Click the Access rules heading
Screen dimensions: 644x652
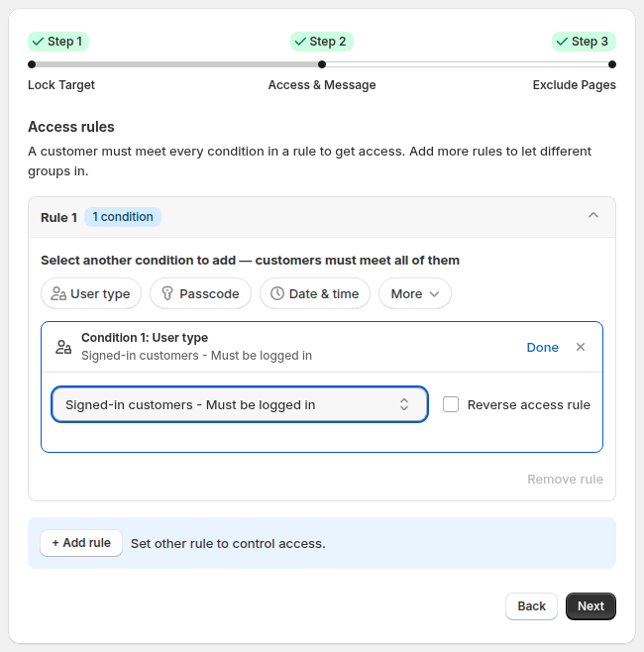click(71, 127)
